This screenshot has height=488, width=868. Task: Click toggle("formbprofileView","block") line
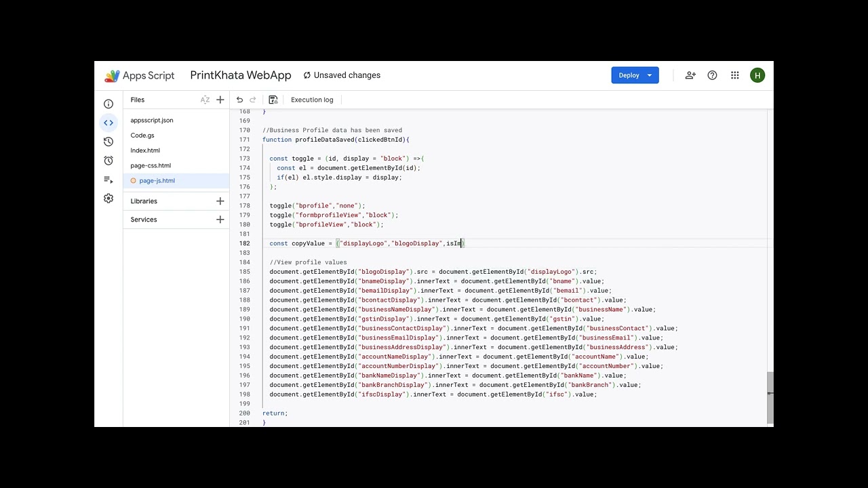pyautogui.click(x=334, y=216)
